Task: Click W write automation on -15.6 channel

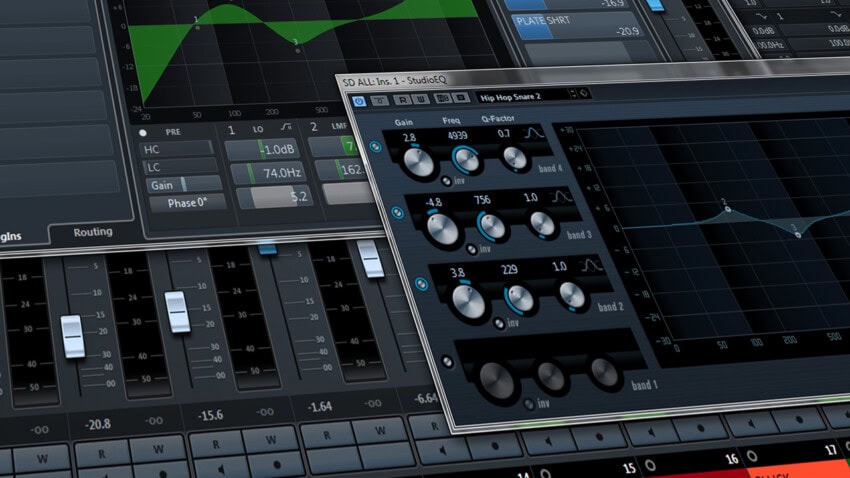Action: coord(270,440)
